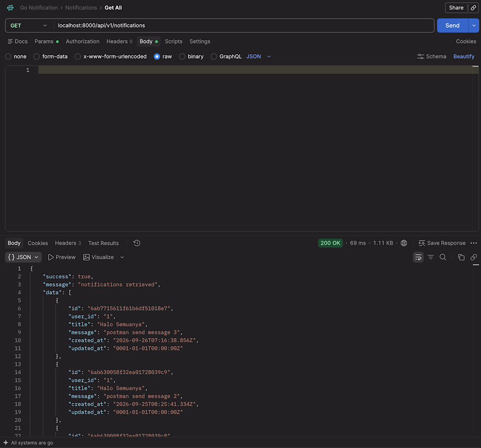Viewport: 481px width, 448px height.
Task: Open the Schema panel
Action: coord(432,56)
